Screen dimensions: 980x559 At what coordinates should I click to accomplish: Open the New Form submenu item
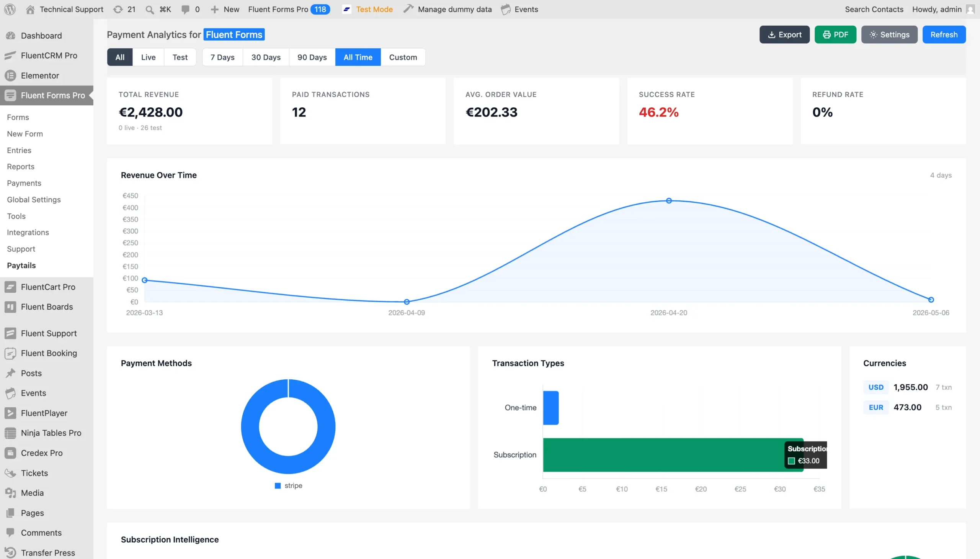(25, 134)
